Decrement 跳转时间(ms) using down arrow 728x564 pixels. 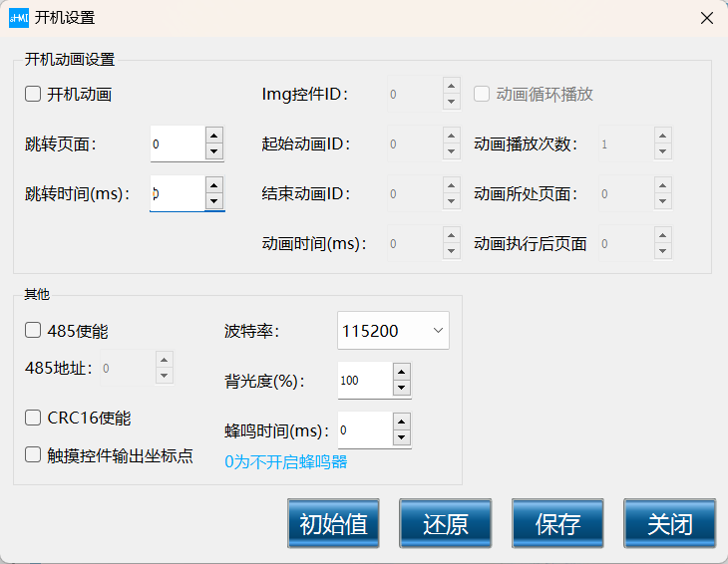point(213,201)
